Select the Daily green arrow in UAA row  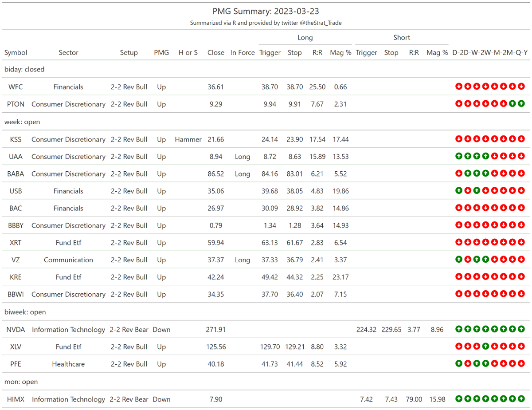459,156
